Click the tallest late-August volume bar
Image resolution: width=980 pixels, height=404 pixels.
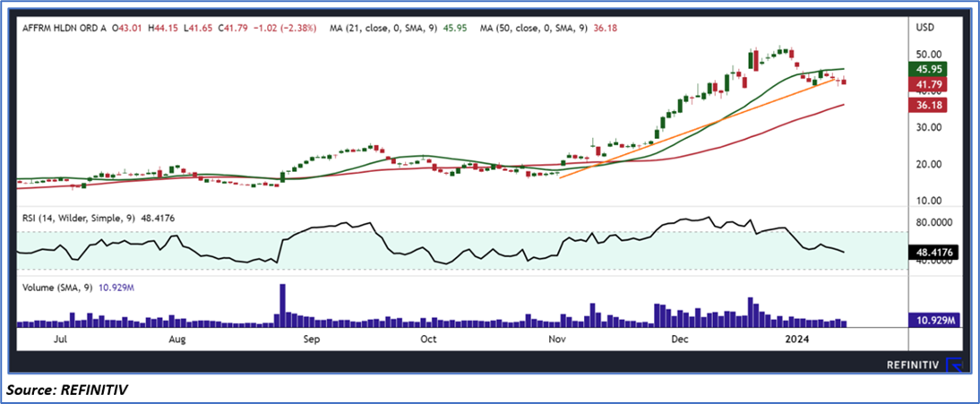pyautogui.click(x=282, y=305)
